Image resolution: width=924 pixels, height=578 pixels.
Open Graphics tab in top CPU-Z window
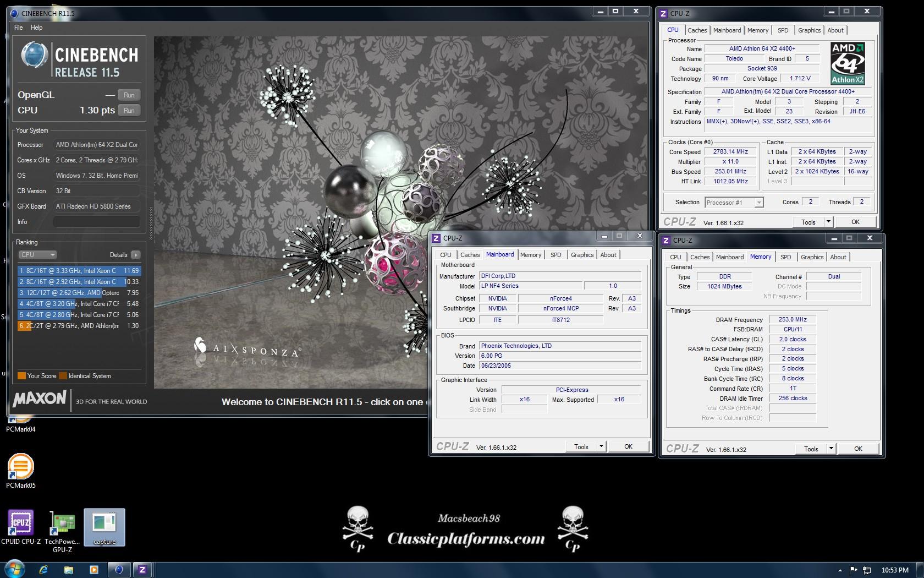[809, 30]
